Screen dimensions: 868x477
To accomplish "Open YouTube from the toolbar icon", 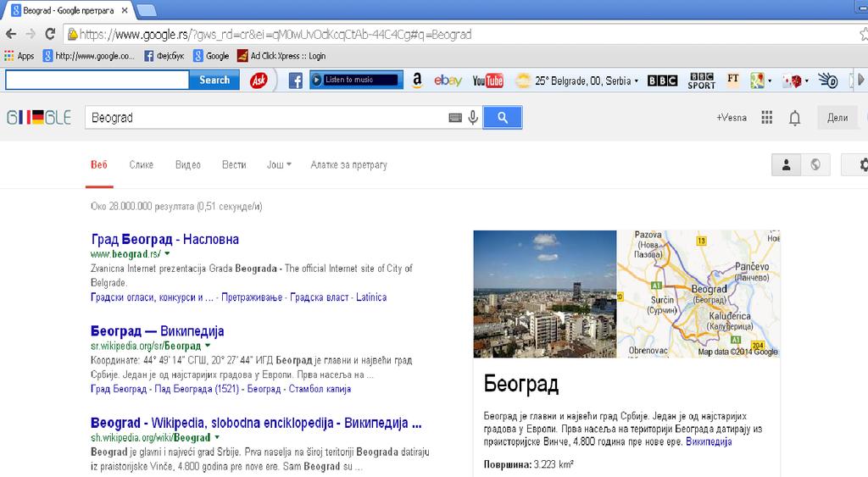I will [487, 80].
